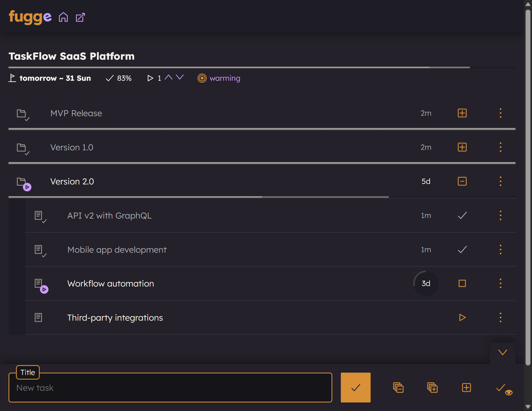The width and height of the screenshot is (532, 411).
Task: Confirm new task with the orange check button
Action: [355, 388]
